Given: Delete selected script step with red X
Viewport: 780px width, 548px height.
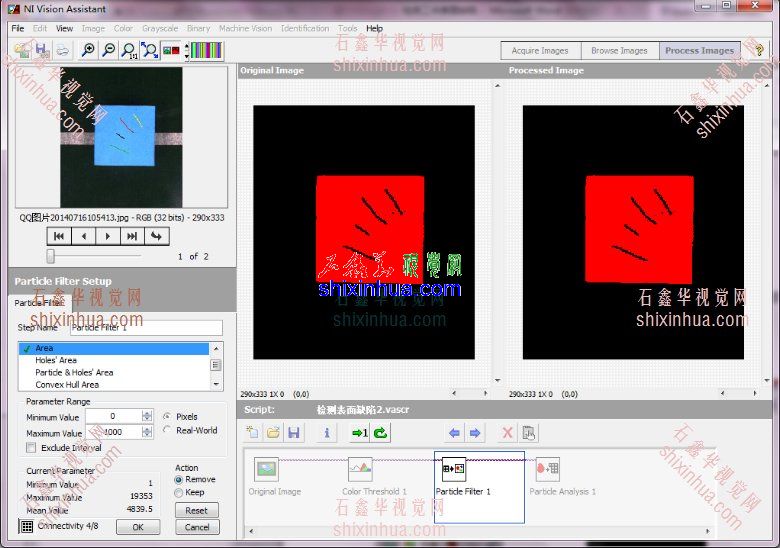Looking at the screenshot, I should pos(507,433).
